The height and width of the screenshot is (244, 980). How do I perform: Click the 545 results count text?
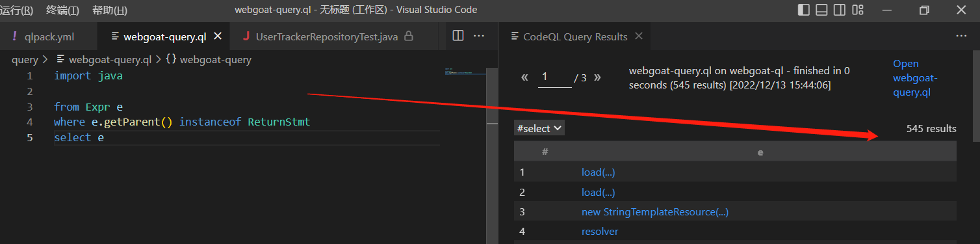(931, 129)
